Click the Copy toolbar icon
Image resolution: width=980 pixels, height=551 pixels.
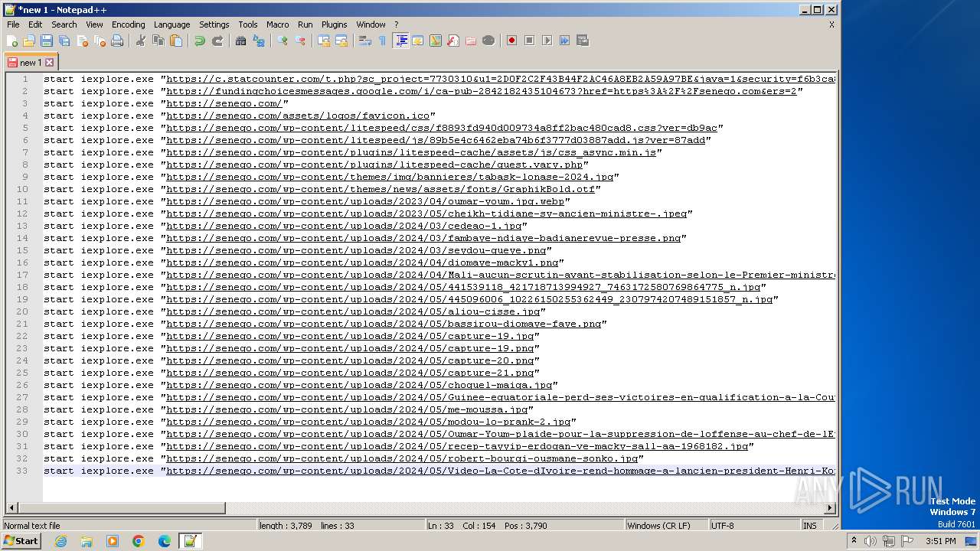158,41
